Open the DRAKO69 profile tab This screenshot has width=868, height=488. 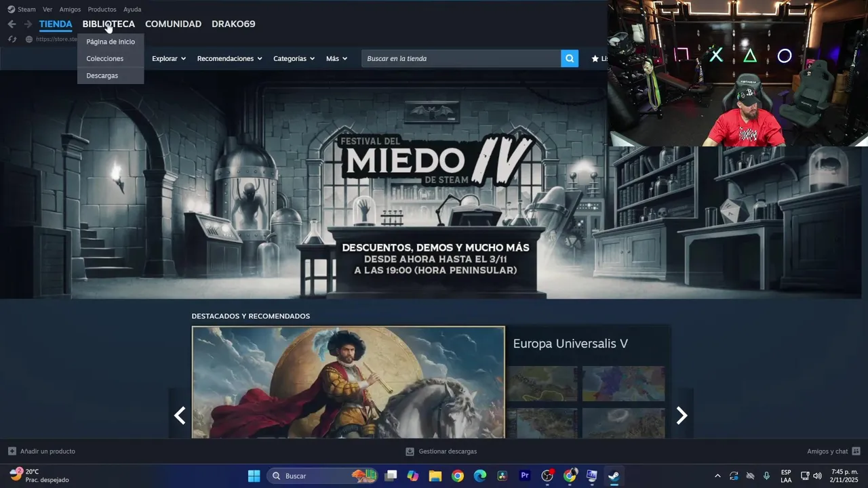233,24
